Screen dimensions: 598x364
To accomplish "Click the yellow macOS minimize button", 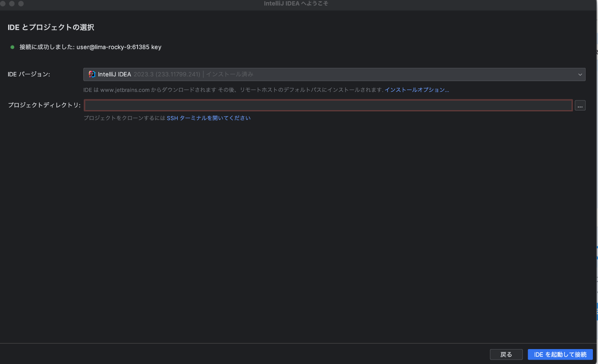I will 11,3.
